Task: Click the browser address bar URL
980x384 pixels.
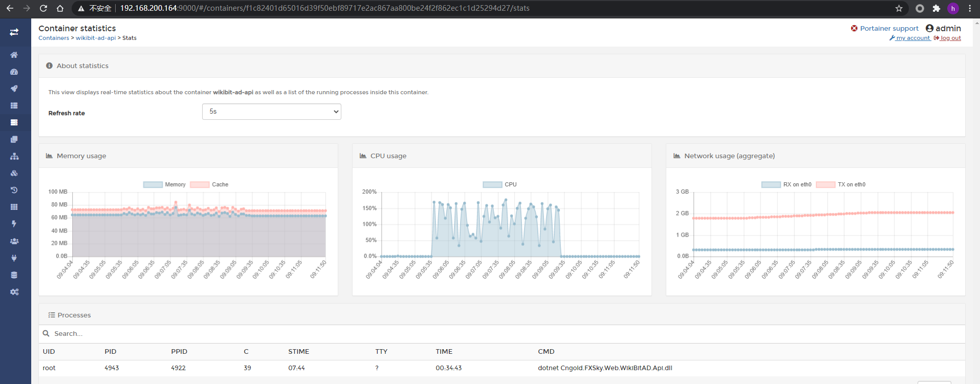Action: (x=325, y=8)
